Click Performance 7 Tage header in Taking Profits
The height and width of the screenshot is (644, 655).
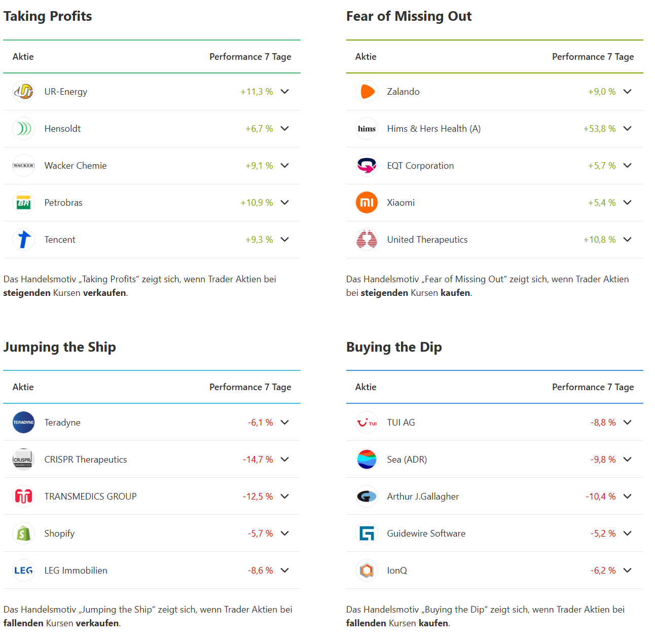point(250,57)
